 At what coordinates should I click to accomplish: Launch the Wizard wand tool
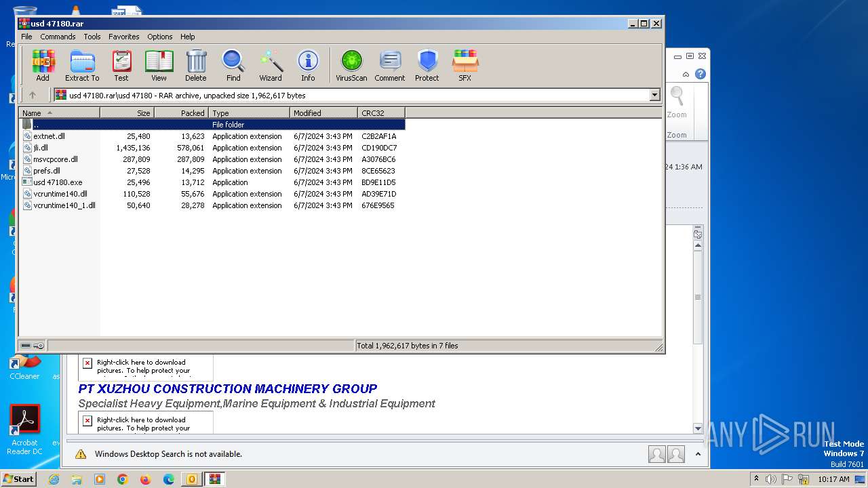[271, 66]
